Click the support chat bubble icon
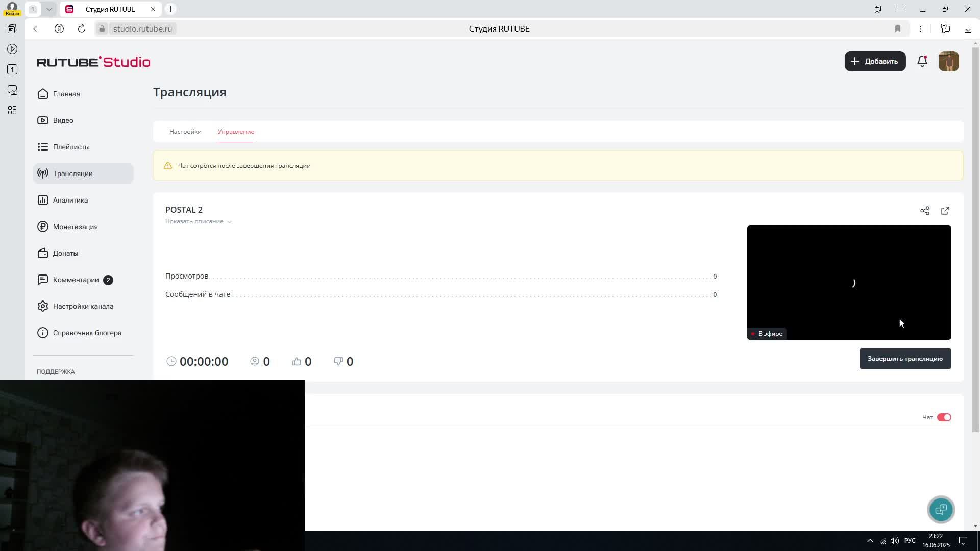This screenshot has height=551, width=980. point(941,509)
